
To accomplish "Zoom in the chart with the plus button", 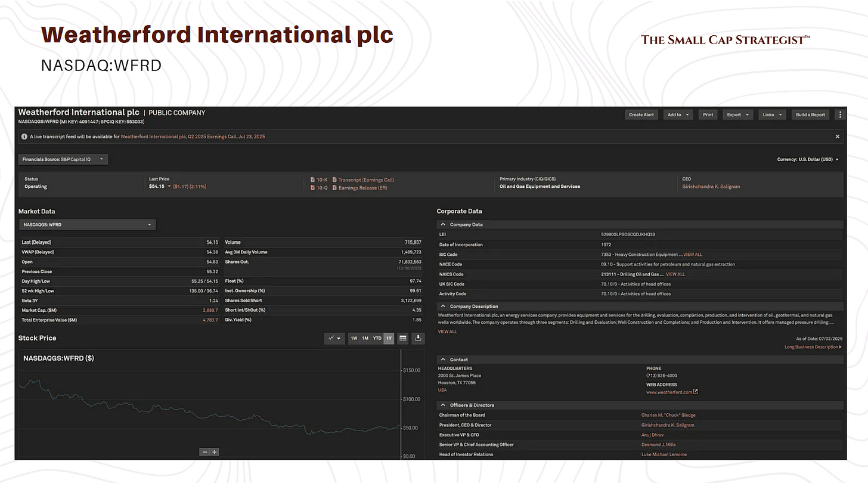I will pos(215,452).
